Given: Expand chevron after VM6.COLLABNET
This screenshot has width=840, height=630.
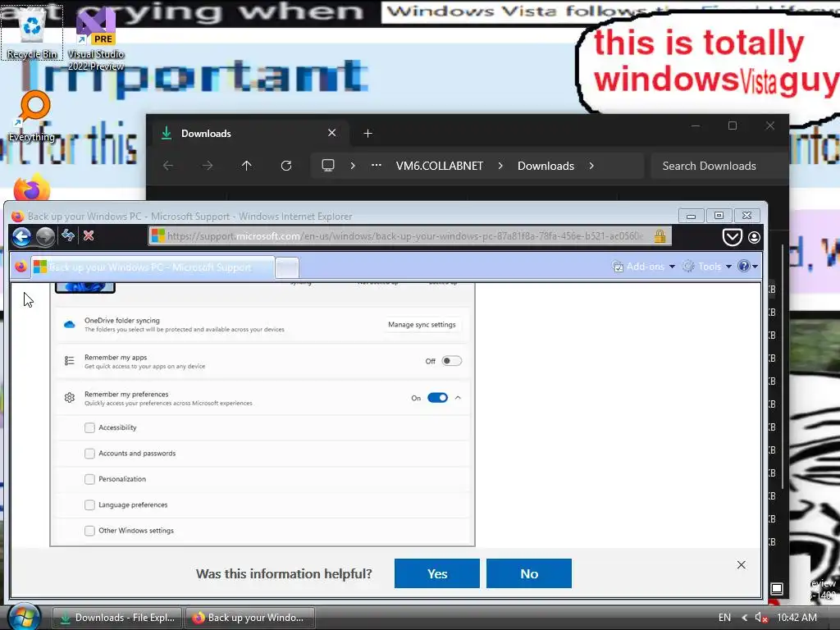Looking at the screenshot, I should pyautogui.click(x=500, y=166).
